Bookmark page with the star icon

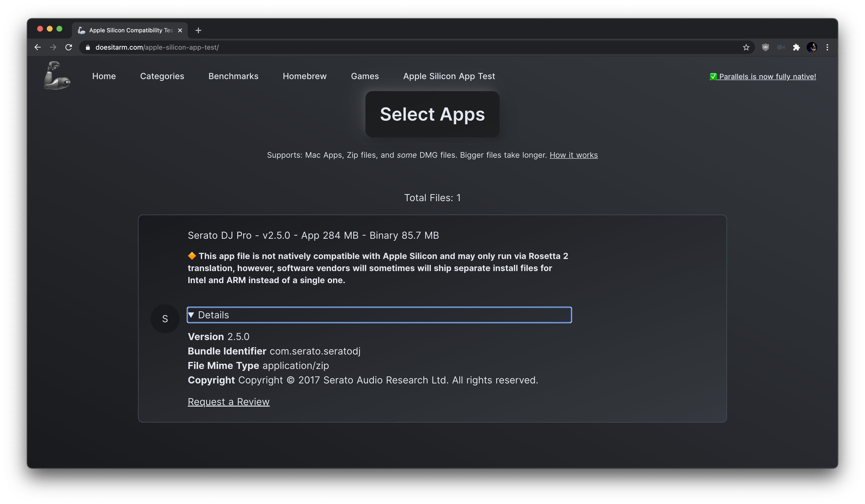point(746,47)
